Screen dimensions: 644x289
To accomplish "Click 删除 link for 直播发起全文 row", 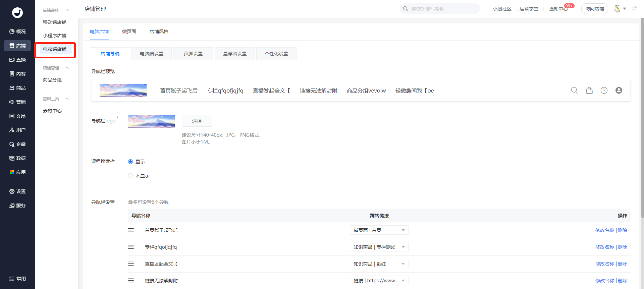I will (622, 264).
